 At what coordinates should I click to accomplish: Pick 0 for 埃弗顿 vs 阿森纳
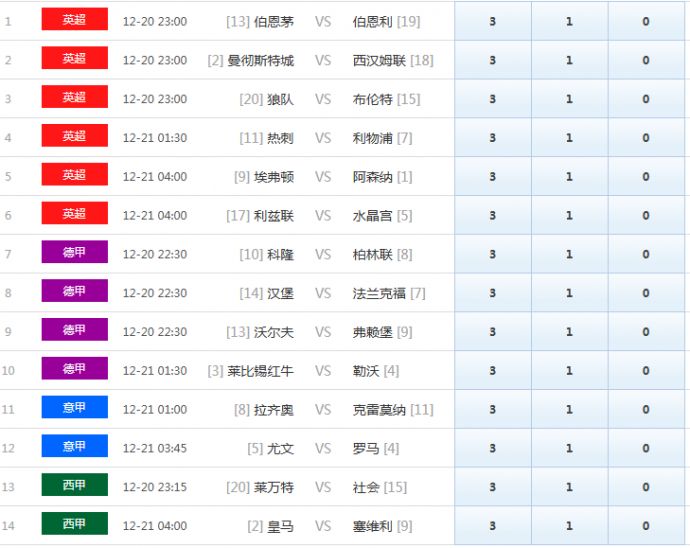pyautogui.click(x=646, y=176)
